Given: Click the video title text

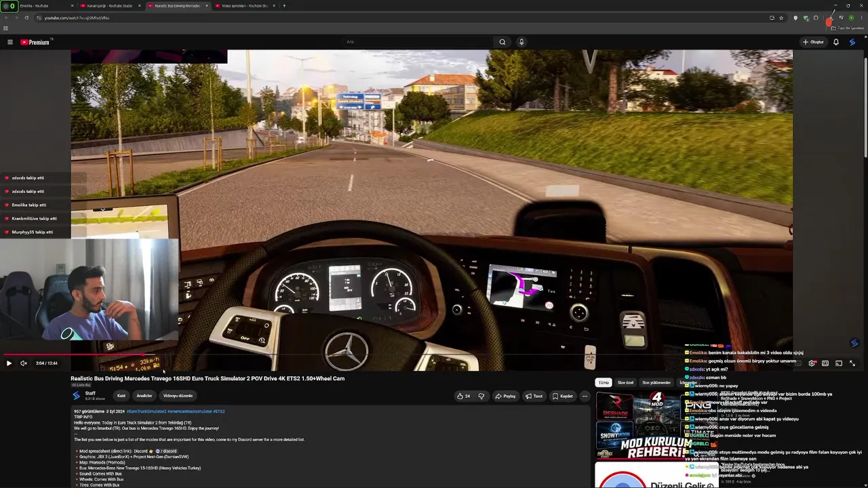Looking at the screenshot, I should pos(208,379).
